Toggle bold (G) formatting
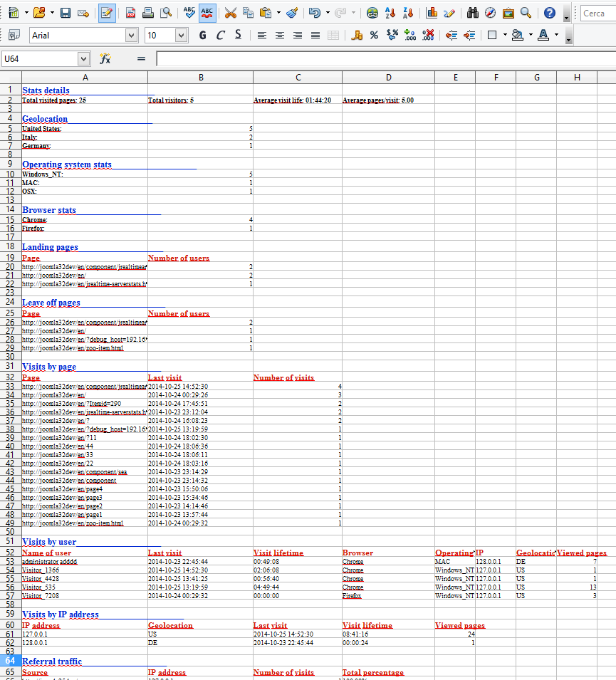The image size is (616, 680). [202, 35]
